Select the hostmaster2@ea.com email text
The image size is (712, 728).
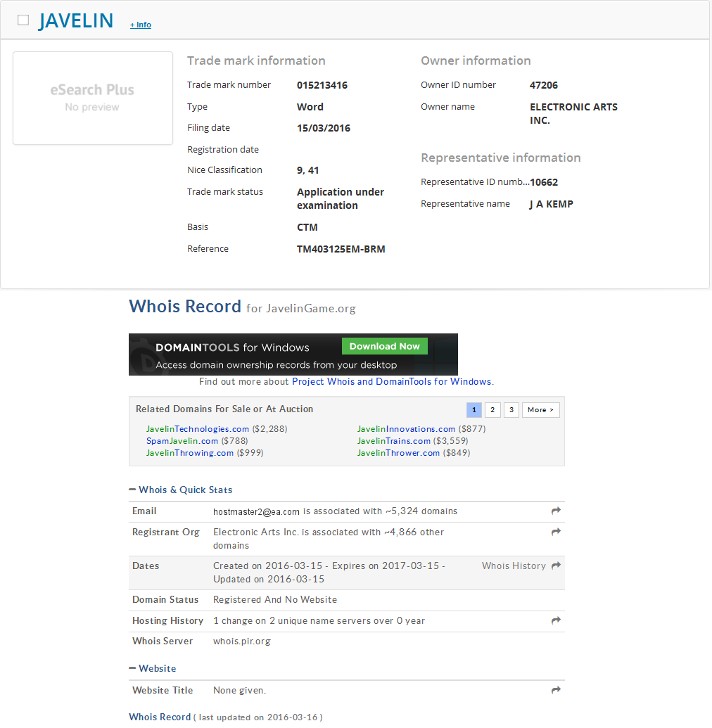click(x=256, y=511)
